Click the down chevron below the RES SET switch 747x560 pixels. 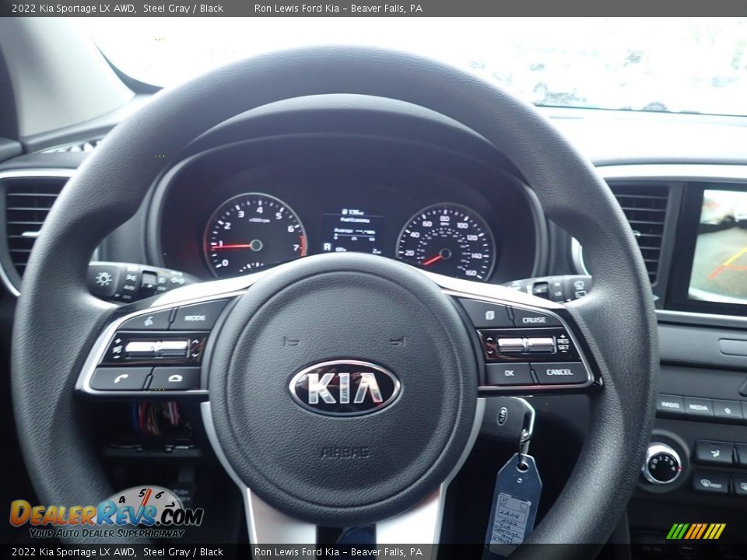490,352
